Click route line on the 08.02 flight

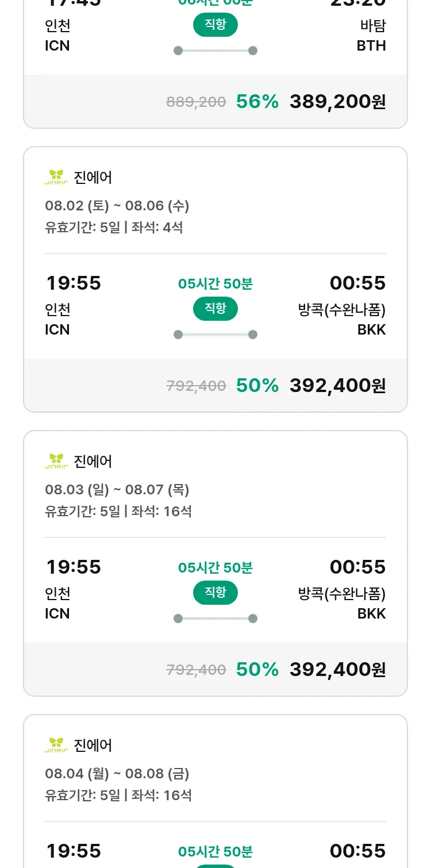[x=215, y=335]
